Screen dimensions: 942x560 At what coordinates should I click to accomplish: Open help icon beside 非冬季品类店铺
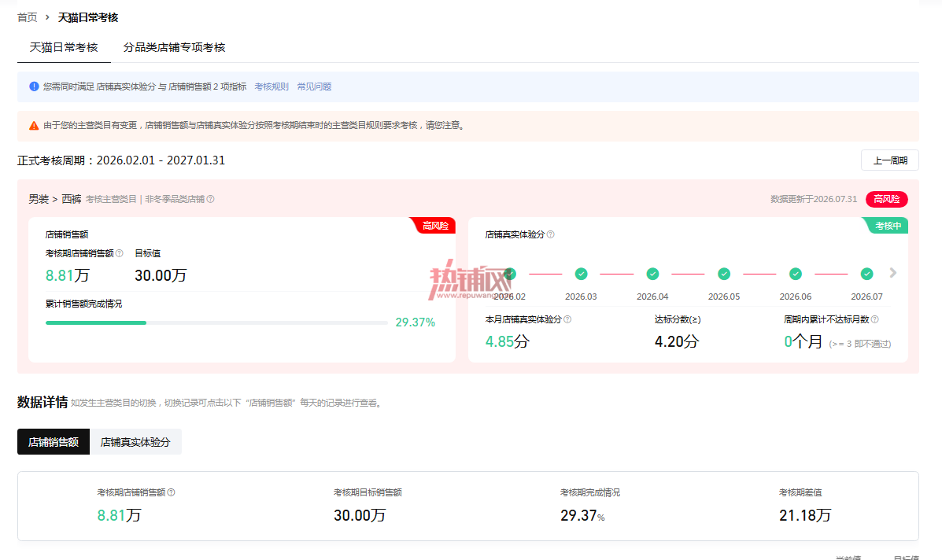(210, 199)
